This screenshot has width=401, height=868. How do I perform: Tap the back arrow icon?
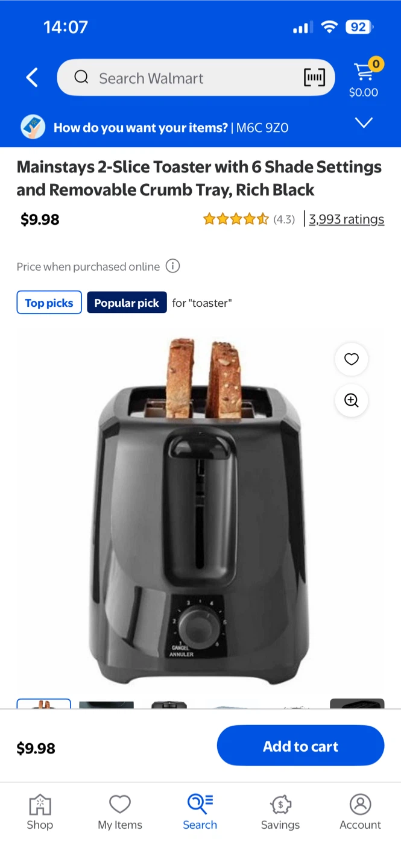click(x=32, y=78)
